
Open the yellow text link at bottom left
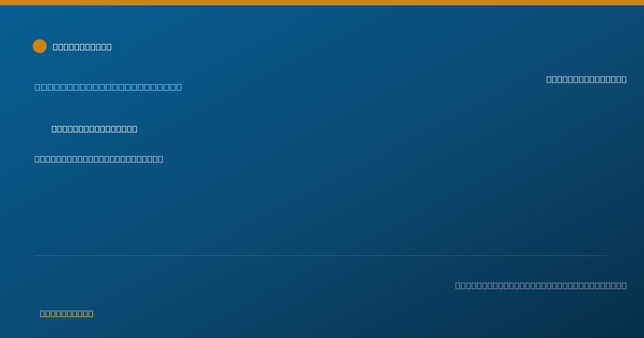(x=67, y=313)
